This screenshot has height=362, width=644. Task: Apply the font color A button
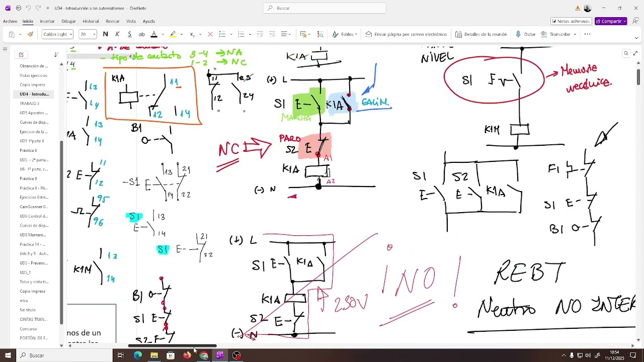click(154, 34)
